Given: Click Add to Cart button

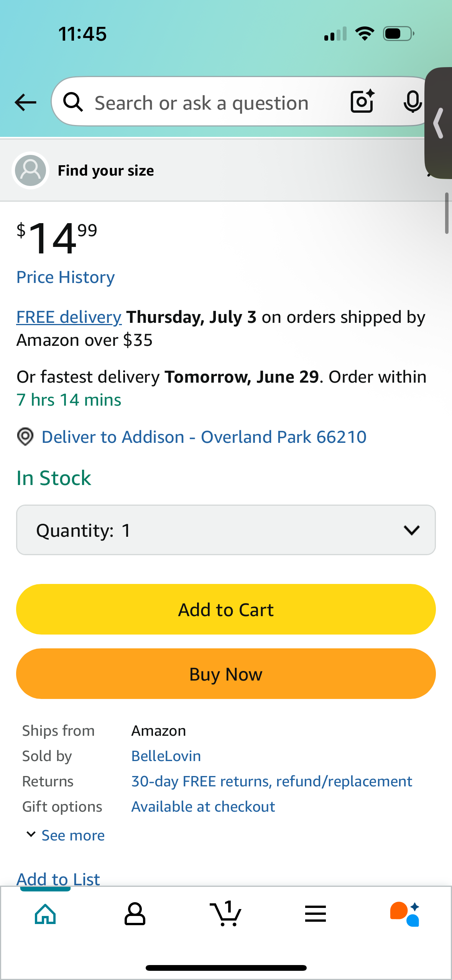Looking at the screenshot, I should pos(226,609).
